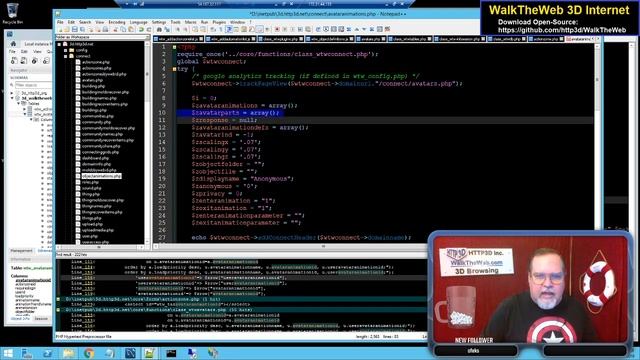Toggle Synchronize Vertical Scrolling
This screenshot has height=360, width=640.
click(195, 29)
